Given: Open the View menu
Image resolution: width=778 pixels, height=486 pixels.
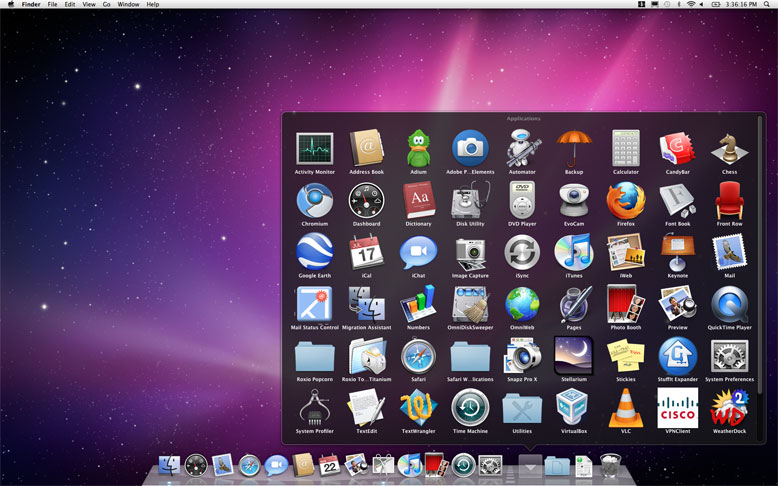Looking at the screenshot, I should [89, 4].
